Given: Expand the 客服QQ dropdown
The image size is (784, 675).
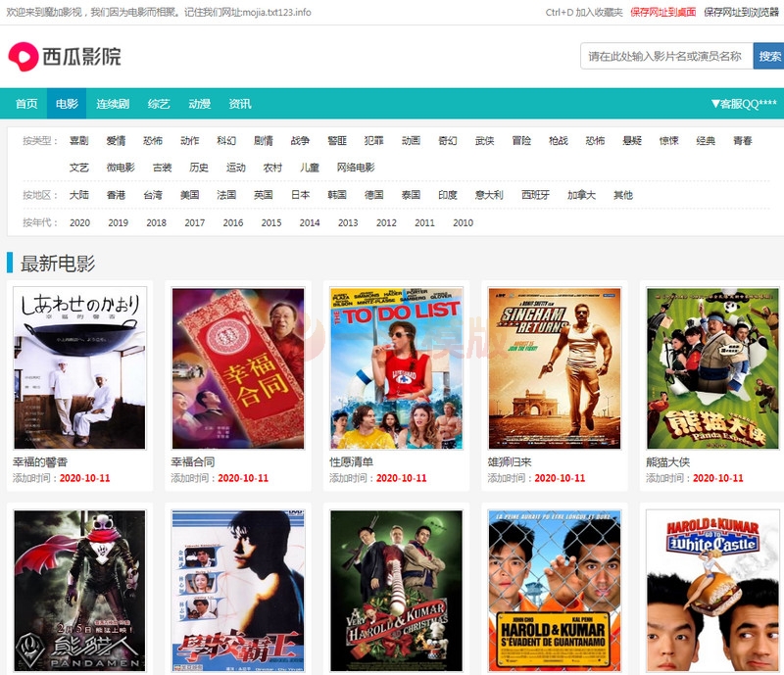Looking at the screenshot, I should point(743,104).
